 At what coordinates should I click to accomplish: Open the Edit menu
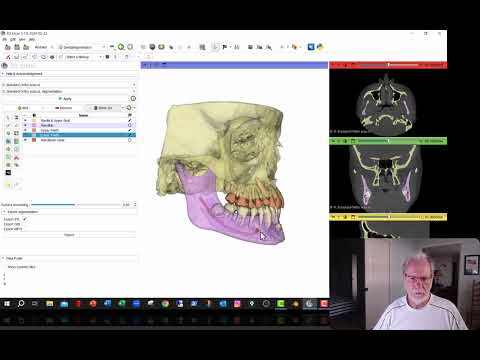click(x=13, y=39)
